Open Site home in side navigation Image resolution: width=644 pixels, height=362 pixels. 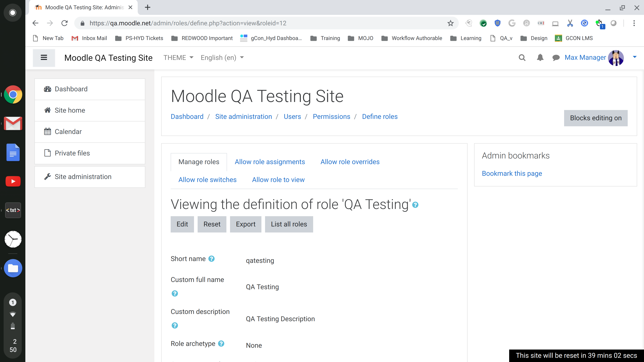pos(90,110)
